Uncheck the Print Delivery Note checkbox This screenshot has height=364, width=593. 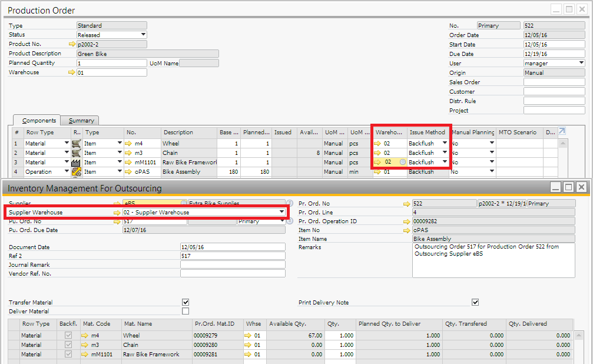click(475, 302)
